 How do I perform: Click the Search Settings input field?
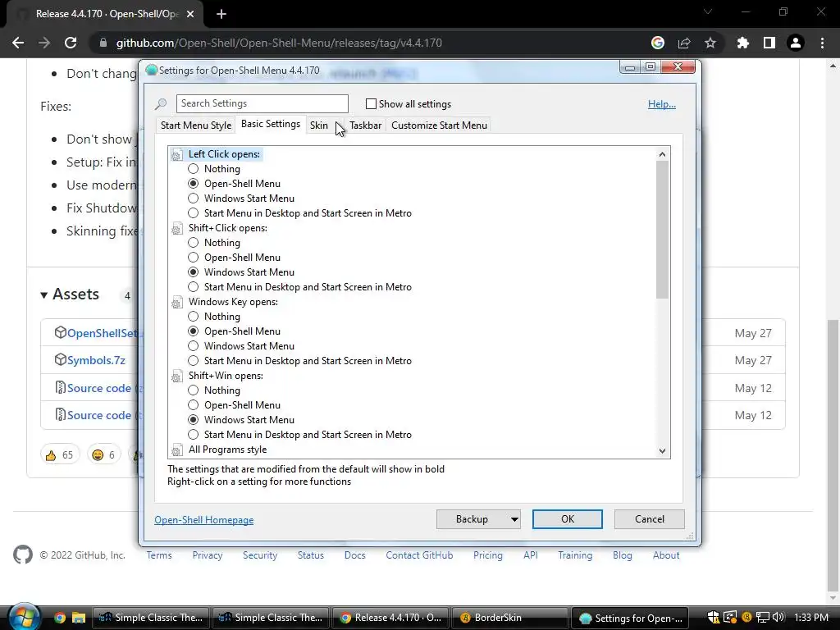point(262,103)
